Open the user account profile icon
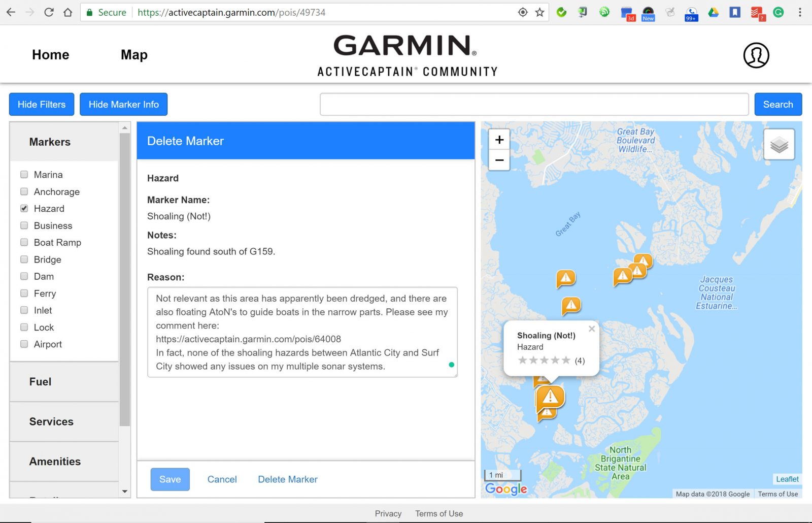 tap(756, 55)
